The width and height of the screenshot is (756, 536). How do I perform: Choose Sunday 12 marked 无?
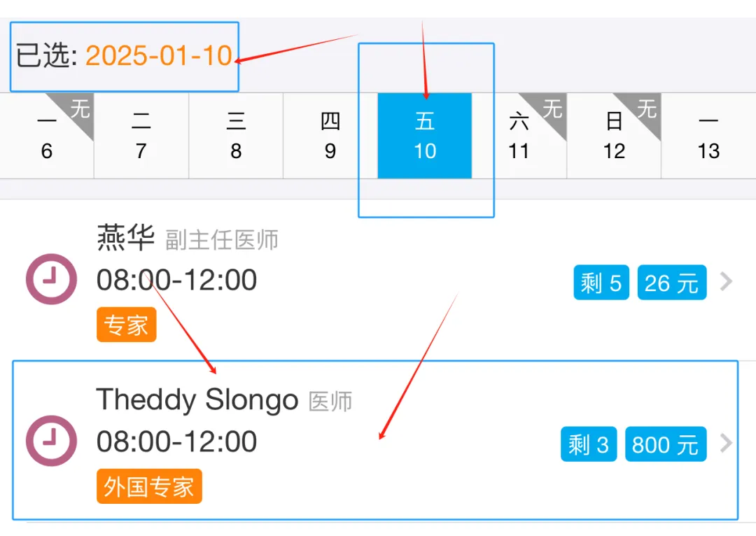[x=614, y=136]
